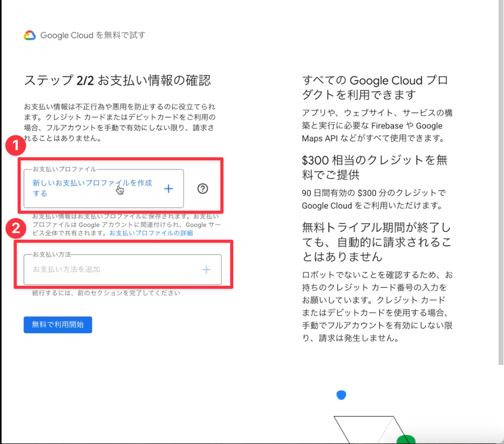This screenshot has width=504, height=444.
Task: Click the Google Cloud logo icon
Action: pos(29,35)
